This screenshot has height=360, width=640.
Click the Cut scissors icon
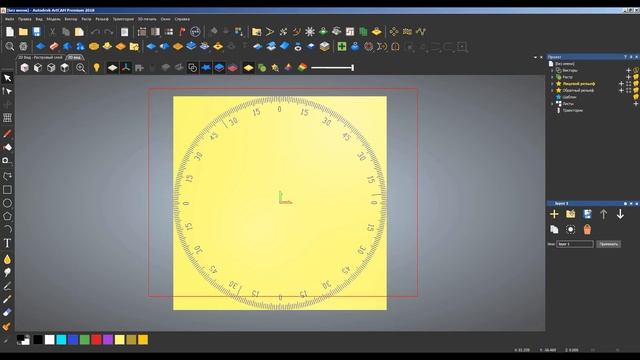tap(53, 32)
